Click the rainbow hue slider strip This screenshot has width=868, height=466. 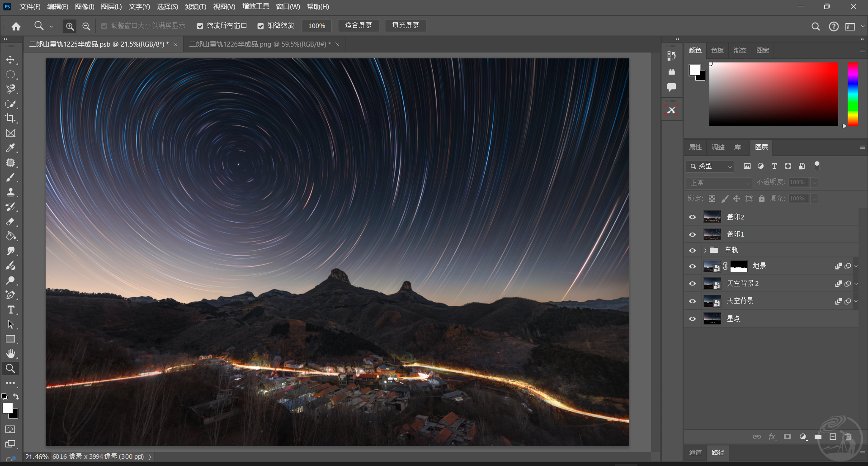(x=852, y=94)
